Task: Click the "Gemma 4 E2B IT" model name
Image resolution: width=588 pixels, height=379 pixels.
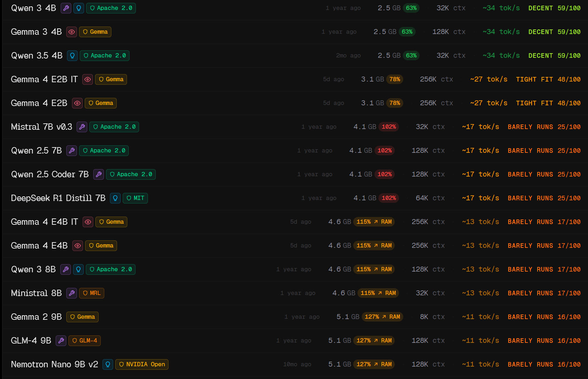Action: click(x=44, y=79)
